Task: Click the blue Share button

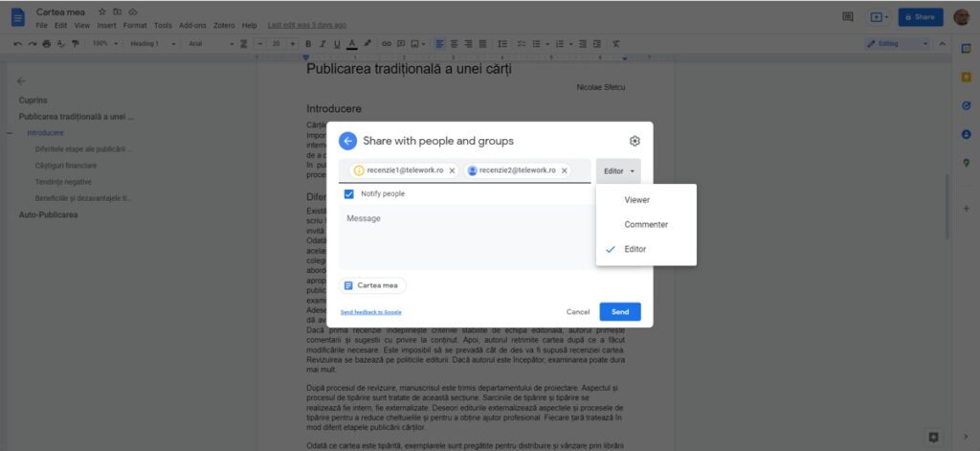Action: [921, 17]
